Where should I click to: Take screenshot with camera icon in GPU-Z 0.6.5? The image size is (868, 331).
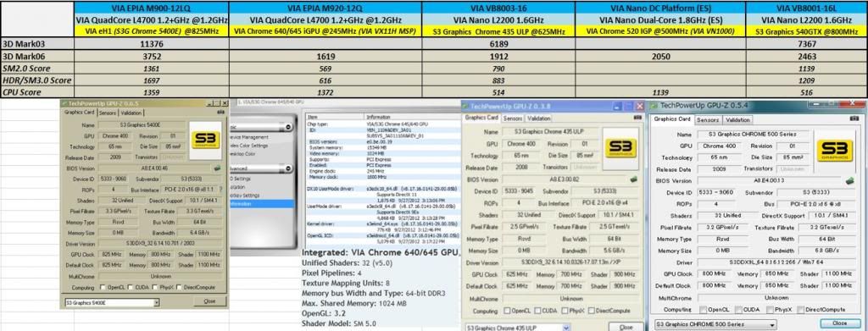(220, 113)
